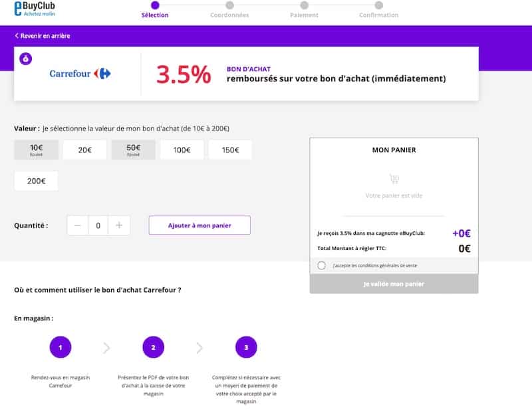Click Votre panier est vide text
The height and width of the screenshot is (411, 532).
point(394,196)
